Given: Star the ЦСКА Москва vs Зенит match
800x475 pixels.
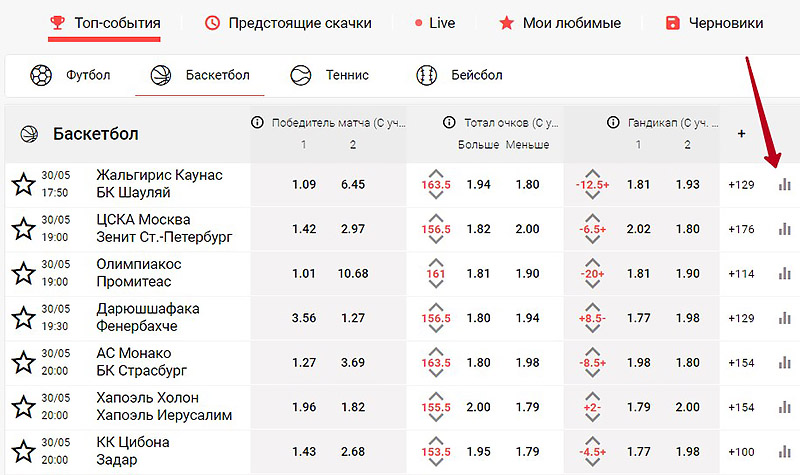Looking at the screenshot, I should [23, 229].
